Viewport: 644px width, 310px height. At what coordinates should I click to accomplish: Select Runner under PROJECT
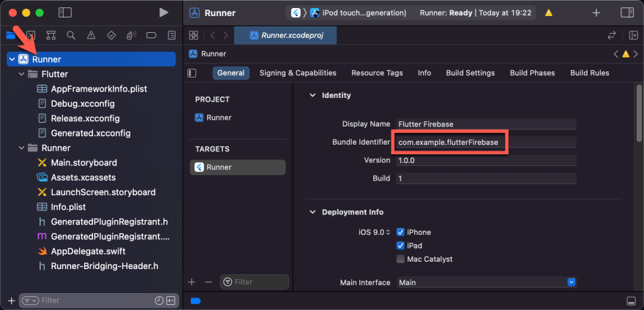(x=213, y=118)
